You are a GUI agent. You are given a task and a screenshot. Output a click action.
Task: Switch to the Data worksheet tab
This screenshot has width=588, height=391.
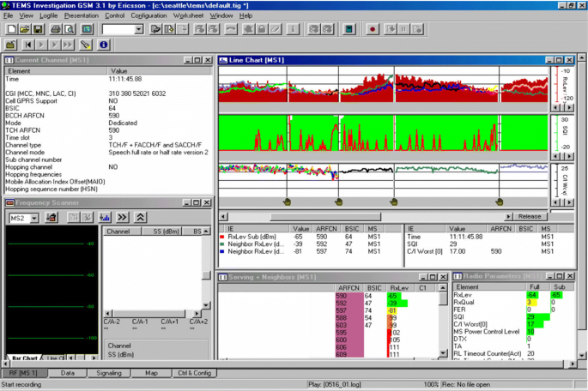click(68, 373)
